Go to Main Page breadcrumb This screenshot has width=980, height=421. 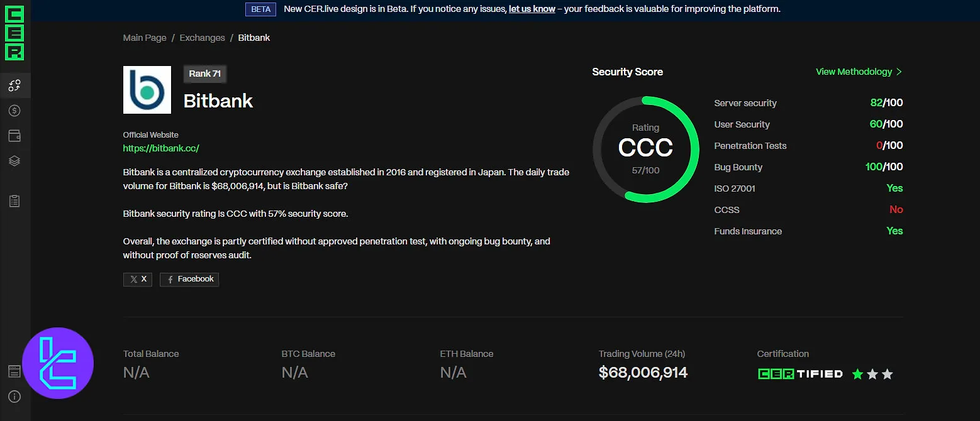145,38
